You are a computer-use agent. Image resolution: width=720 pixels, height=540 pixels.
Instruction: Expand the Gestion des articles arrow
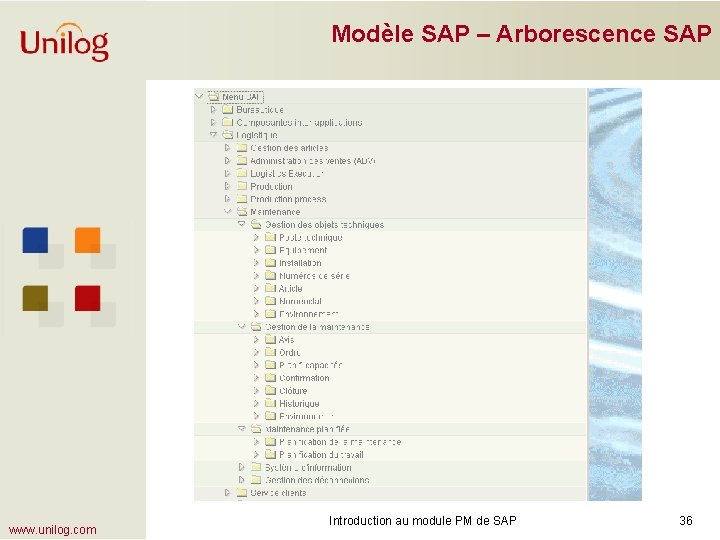227,148
